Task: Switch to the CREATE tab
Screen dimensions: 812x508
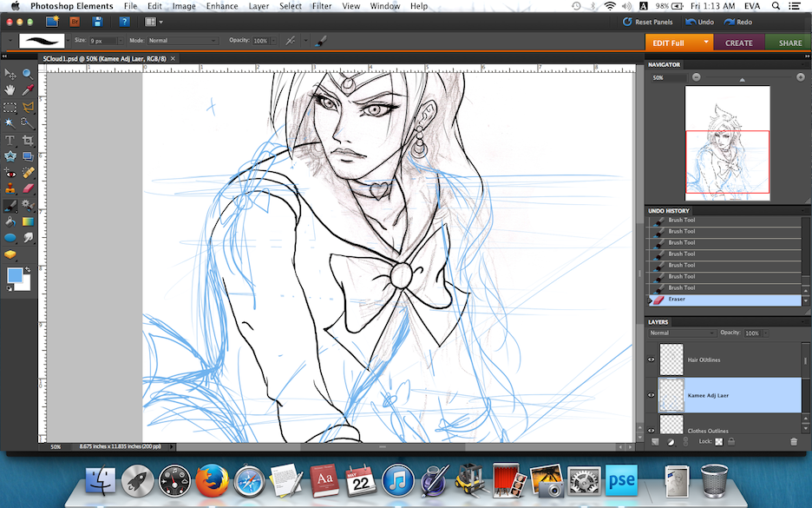Action: click(x=739, y=43)
